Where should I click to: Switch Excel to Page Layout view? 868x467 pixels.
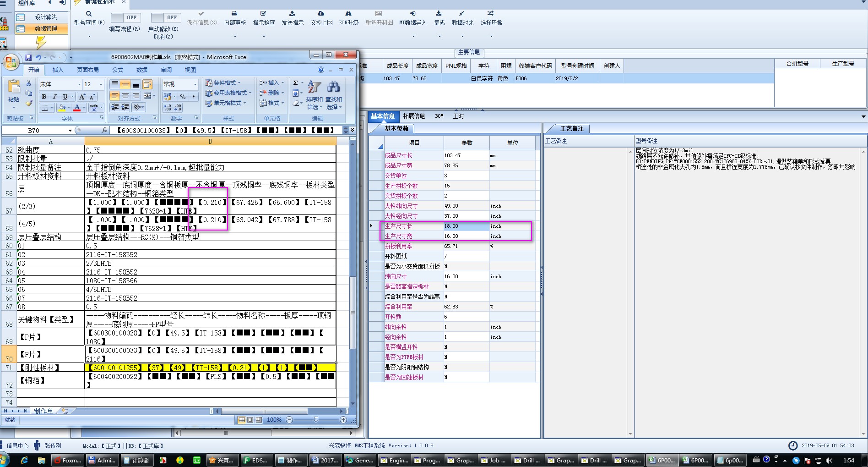250,420
